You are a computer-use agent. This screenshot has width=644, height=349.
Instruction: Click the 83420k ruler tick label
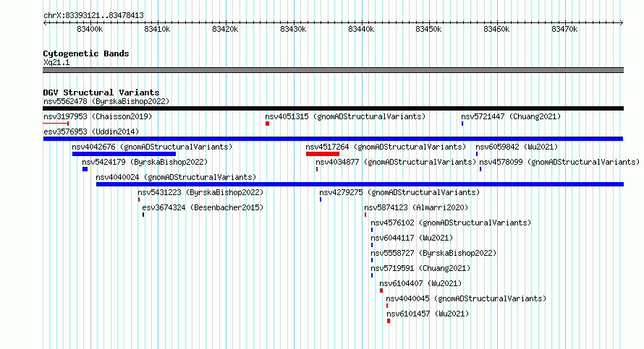pos(225,29)
